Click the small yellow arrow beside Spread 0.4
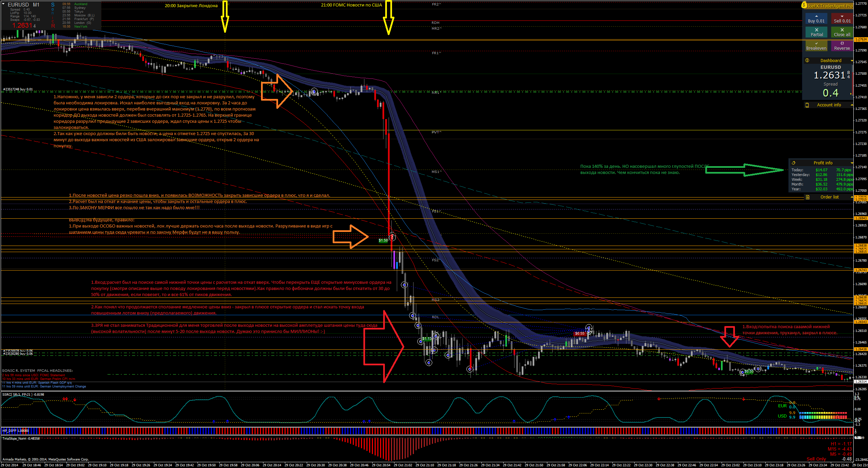 point(851,94)
